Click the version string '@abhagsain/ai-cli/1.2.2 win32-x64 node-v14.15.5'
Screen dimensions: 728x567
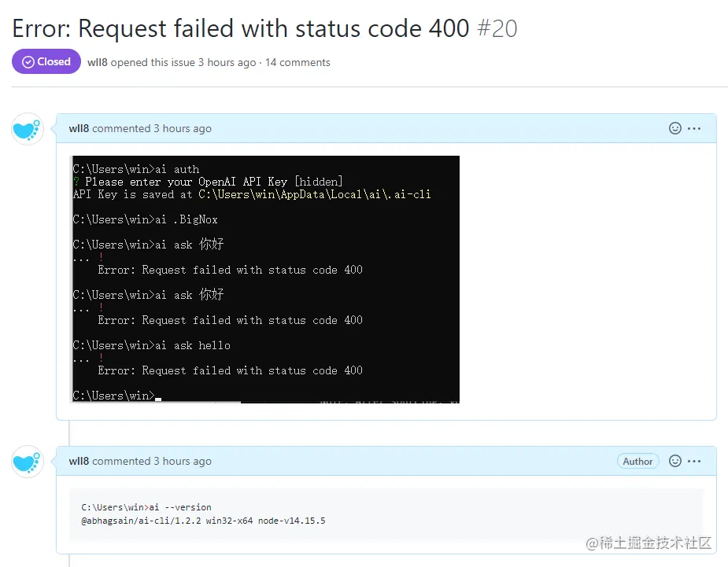203,521
